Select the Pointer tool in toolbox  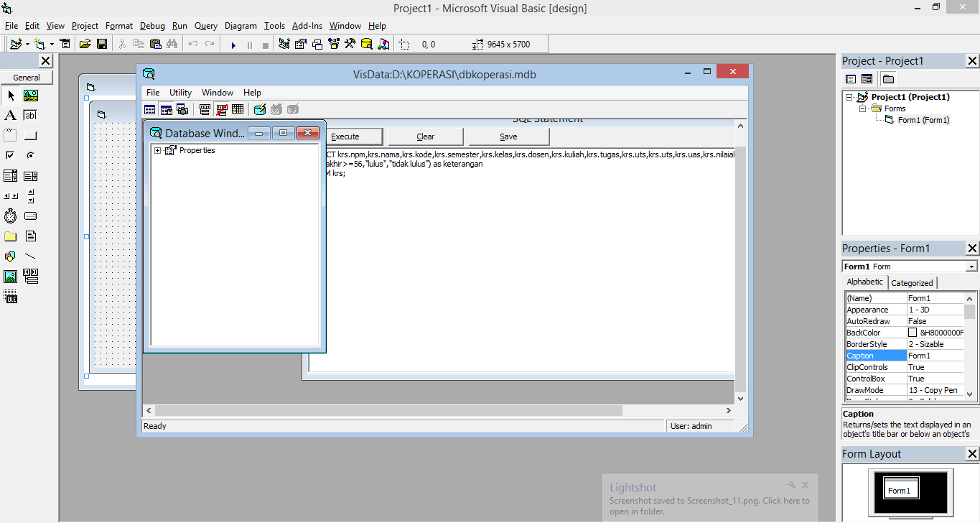(11, 96)
